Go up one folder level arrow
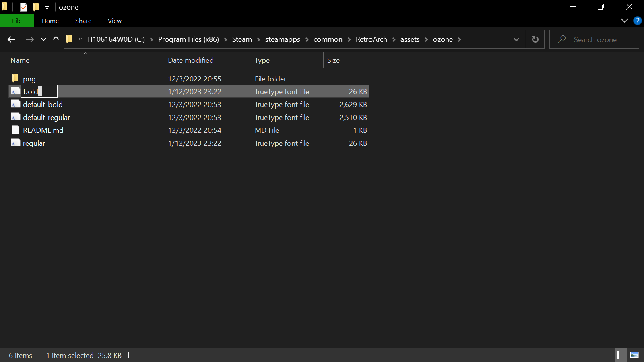This screenshot has height=362, width=644. [x=56, y=39]
